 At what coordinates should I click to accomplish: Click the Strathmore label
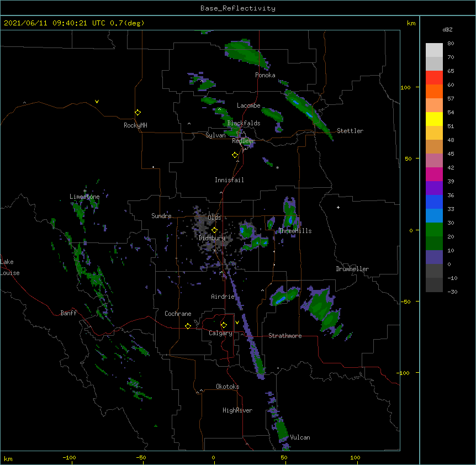(x=285, y=336)
